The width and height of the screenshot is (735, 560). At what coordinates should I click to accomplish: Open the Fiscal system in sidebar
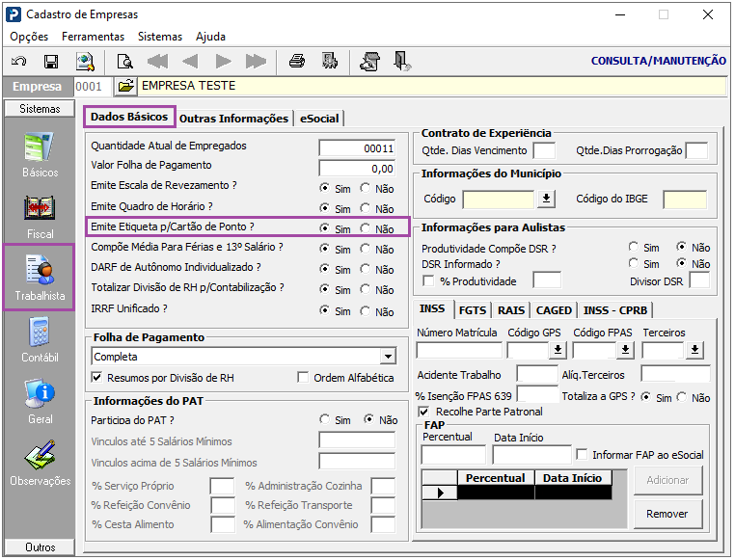[x=41, y=214]
